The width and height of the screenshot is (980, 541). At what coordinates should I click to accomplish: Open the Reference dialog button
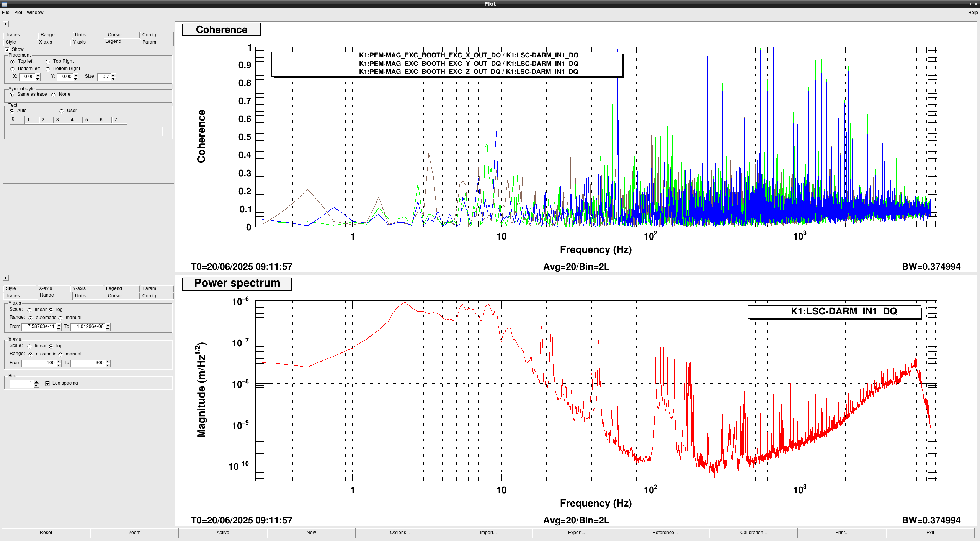click(665, 533)
